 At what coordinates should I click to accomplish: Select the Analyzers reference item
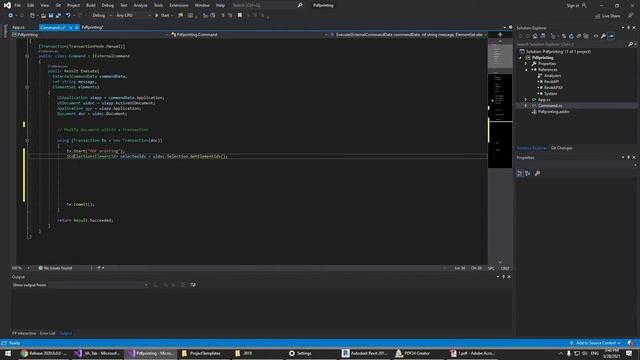[x=552, y=76]
